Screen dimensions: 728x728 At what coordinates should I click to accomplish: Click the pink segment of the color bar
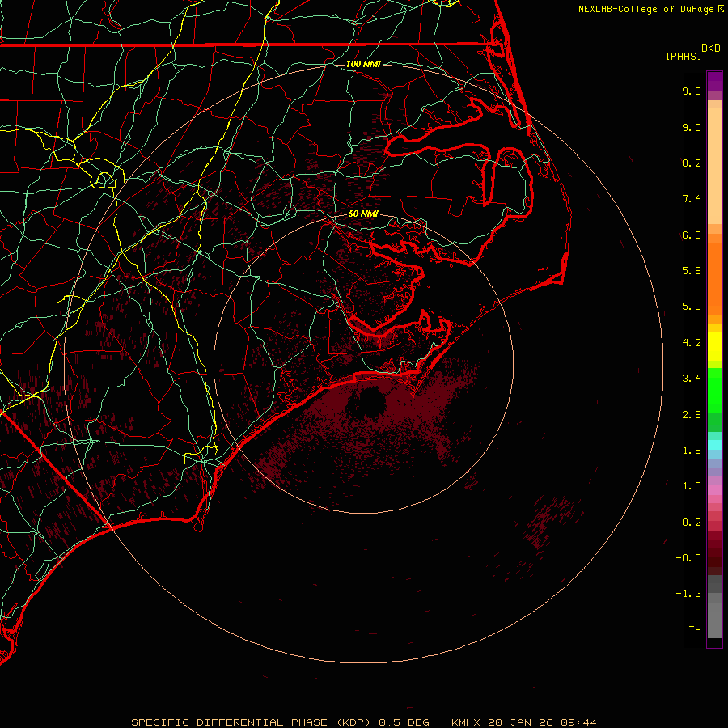click(x=714, y=490)
